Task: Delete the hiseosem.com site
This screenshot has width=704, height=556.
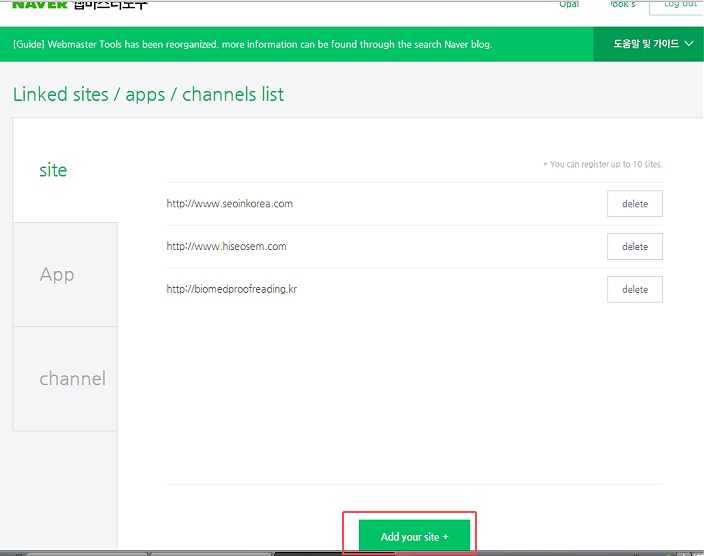Action: [635, 246]
